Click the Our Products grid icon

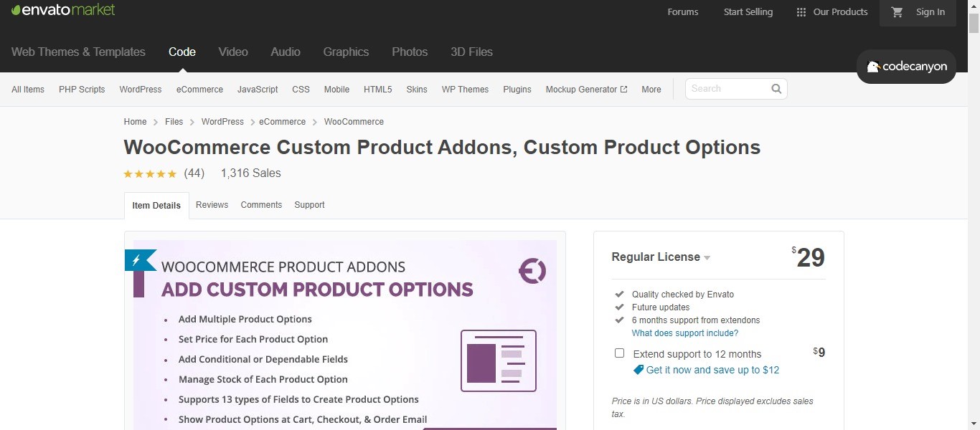tap(801, 12)
